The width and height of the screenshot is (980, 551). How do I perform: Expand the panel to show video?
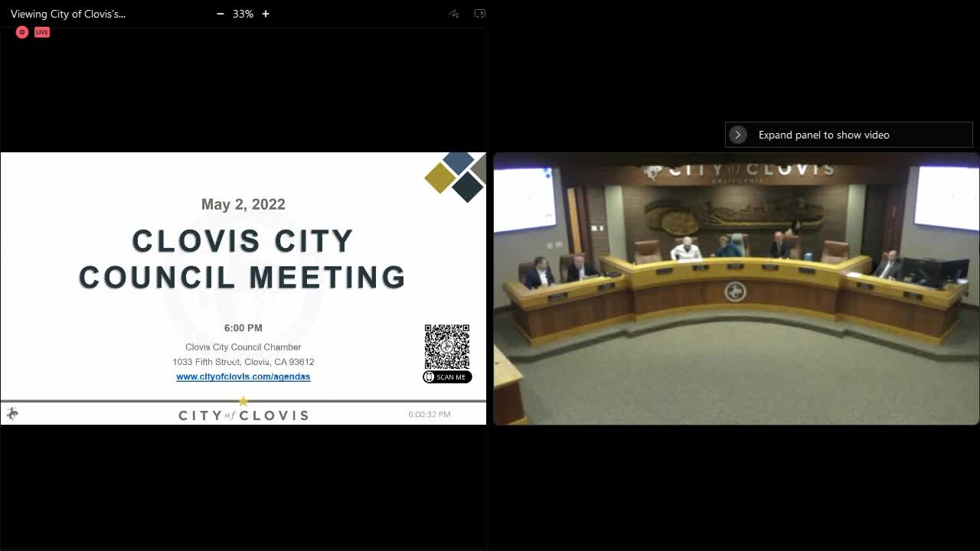click(x=738, y=135)
